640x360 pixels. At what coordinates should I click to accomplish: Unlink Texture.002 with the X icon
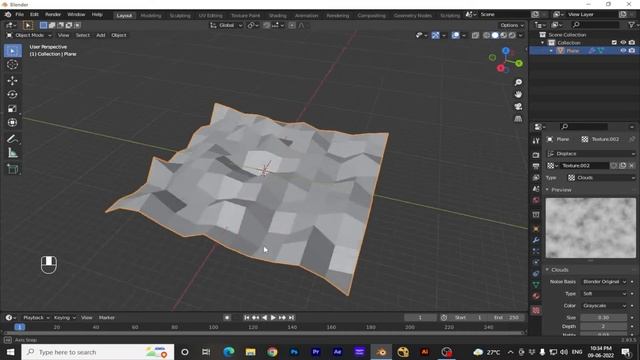(x=631, y=166)
